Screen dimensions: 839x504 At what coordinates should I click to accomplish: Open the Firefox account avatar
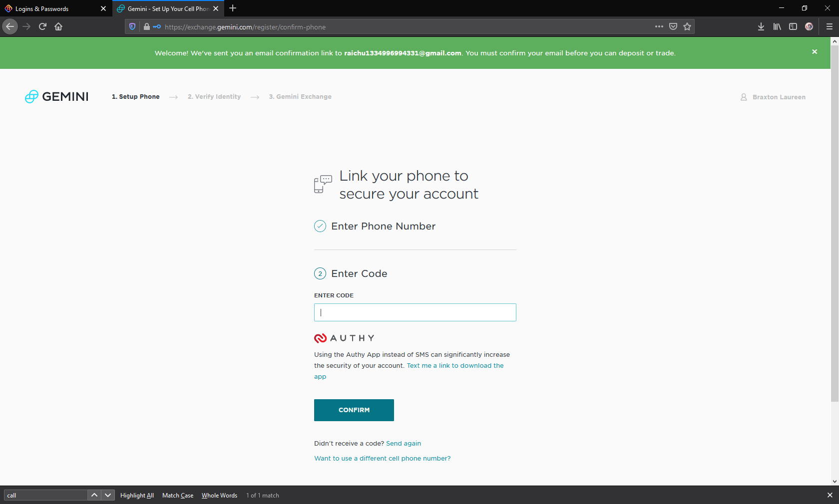[809, 27]
